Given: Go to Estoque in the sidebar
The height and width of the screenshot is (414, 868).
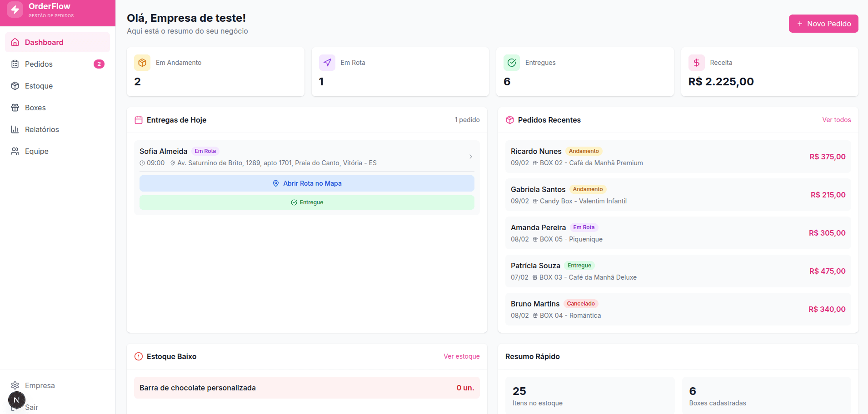Looking at the screenshot, I should pyautogui.click(x=39, y=86).
